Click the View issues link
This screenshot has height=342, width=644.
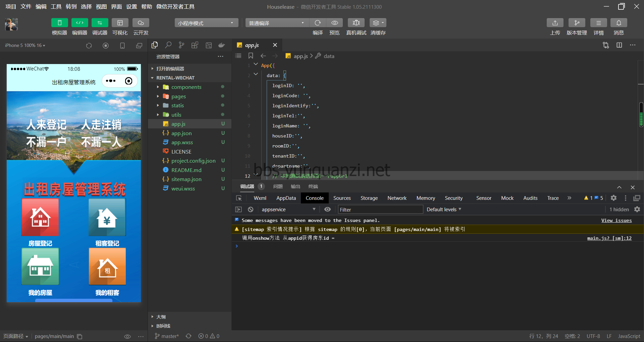click(616, 220)
